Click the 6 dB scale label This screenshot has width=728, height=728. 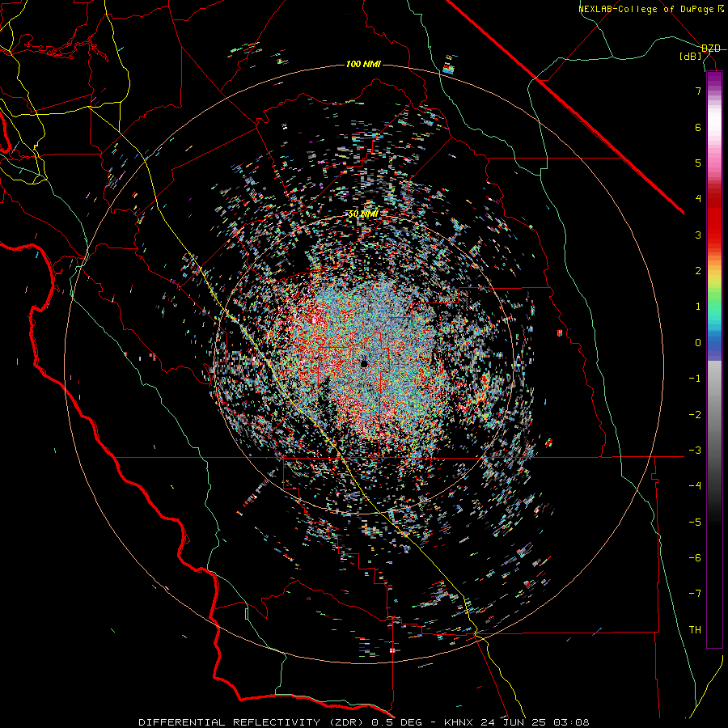click(x=698, y=127)
